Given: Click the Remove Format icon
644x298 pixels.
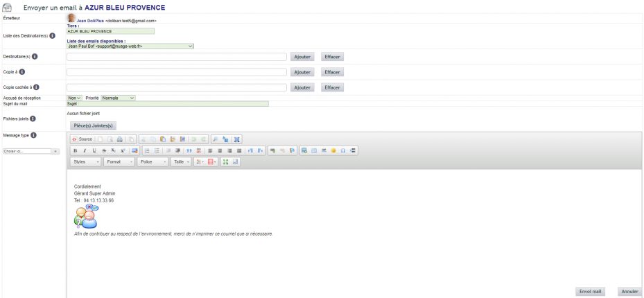Looking at the screenshot, I should point(134,150).
